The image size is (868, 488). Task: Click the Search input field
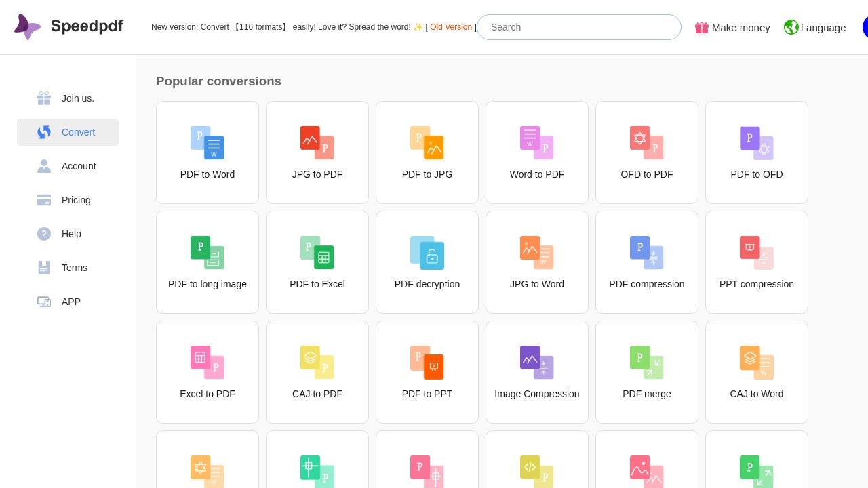pyautogui.click(x=579, y=27)
